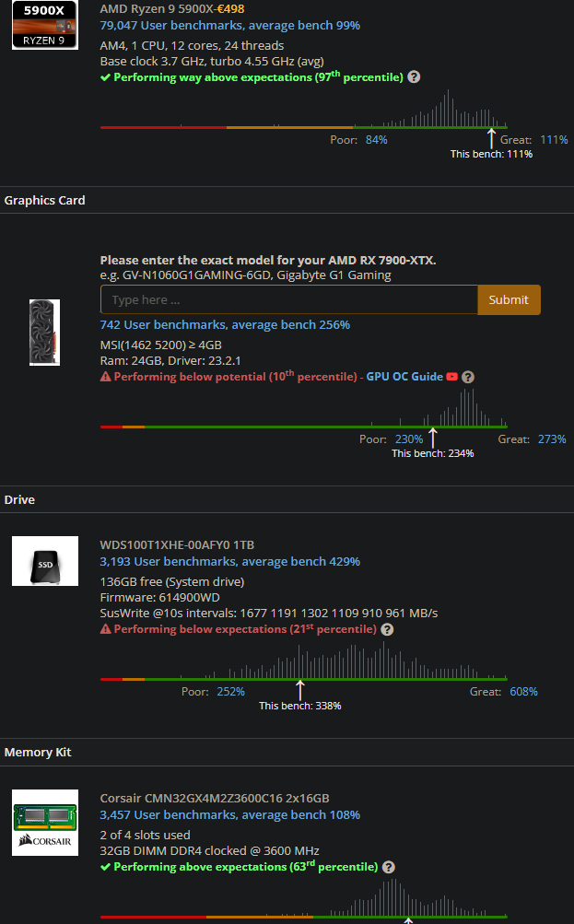Open Corsair CMN32GX4M2Z3600C16 2x16GB link
This screenshot has width=574, height=924.
tap(214, 798)
